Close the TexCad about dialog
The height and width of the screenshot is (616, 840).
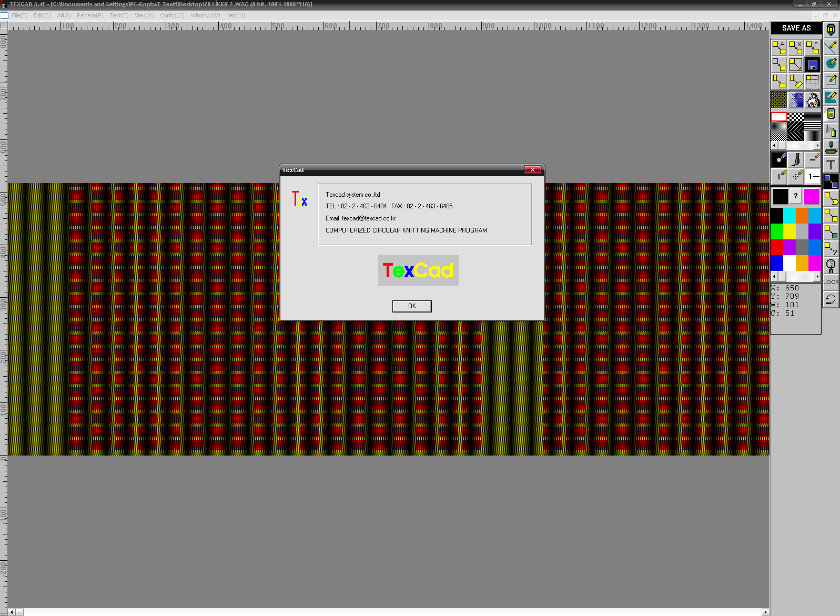click(532, 169)
